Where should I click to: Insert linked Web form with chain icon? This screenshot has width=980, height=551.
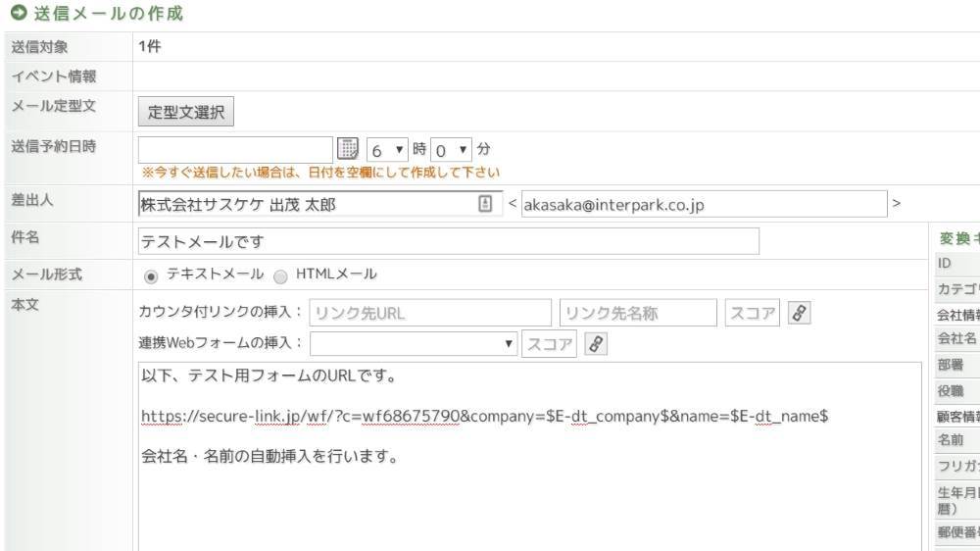[596, 343]
